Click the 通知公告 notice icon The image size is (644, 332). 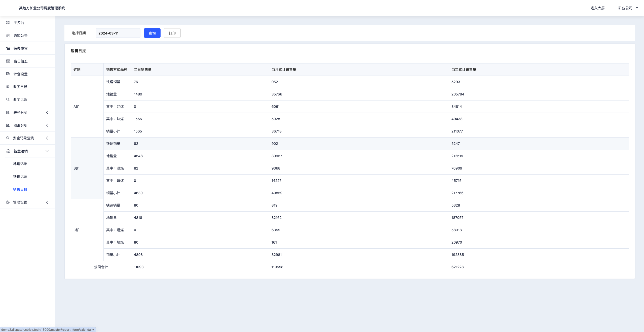tap(8, 35)
